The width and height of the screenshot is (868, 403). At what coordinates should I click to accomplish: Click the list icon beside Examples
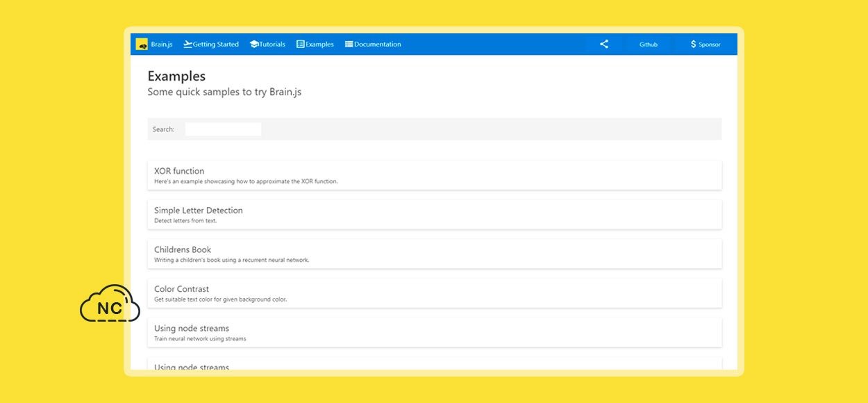click(301, 44)
